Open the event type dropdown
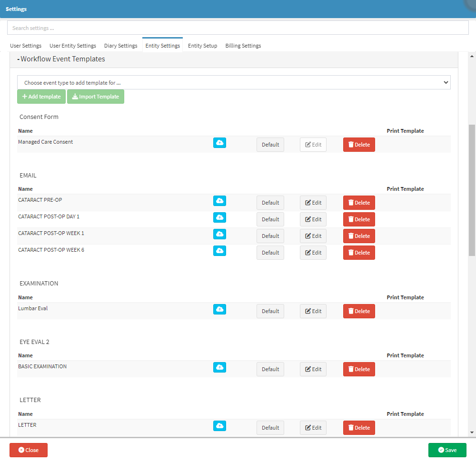This screenshot has width=476, height=462. [x=234, y=83]
